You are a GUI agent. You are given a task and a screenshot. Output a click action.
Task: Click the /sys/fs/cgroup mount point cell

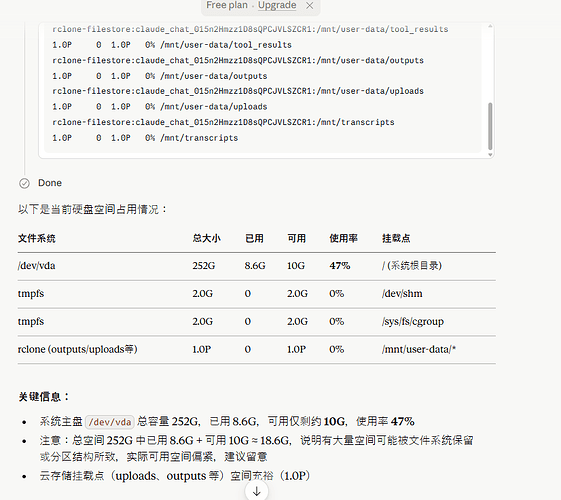pyautogui.click(x=413, y=322)
